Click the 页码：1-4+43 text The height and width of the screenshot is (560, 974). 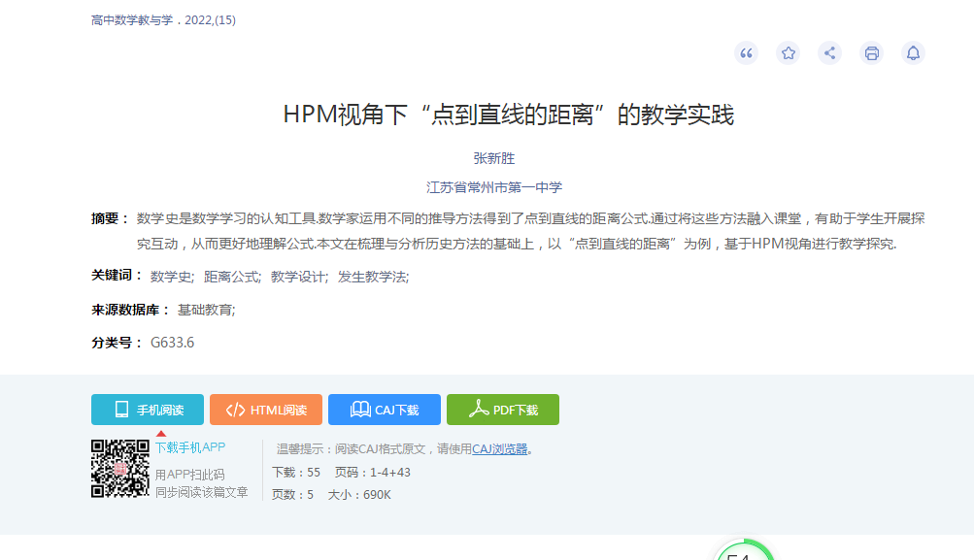click(x=373, y=473)
